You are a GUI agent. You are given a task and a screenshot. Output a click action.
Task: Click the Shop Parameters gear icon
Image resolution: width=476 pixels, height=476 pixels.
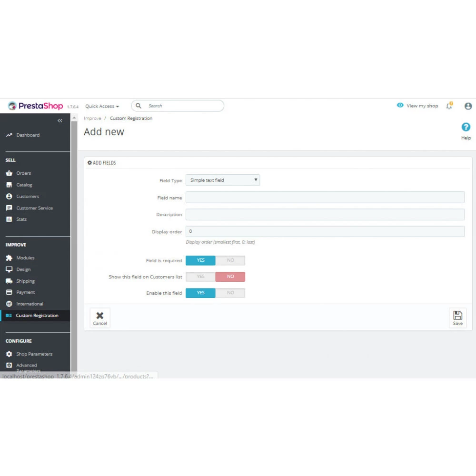[9, 354]
